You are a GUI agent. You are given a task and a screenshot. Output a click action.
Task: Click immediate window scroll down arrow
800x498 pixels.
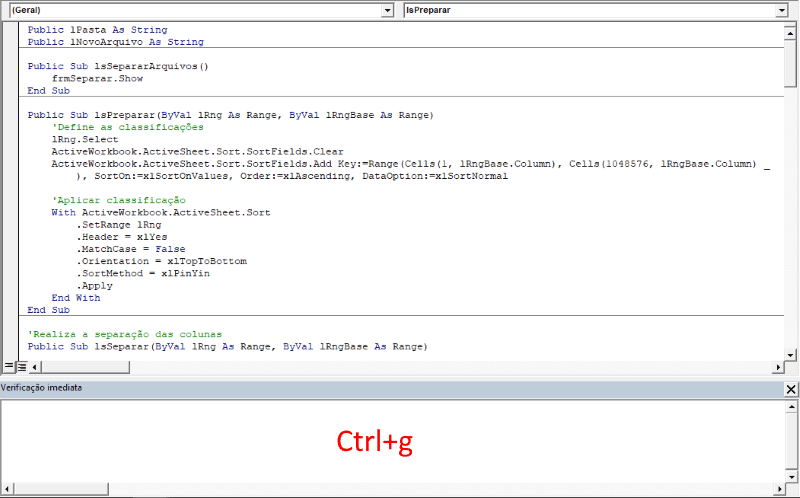(x=791, y=477)
